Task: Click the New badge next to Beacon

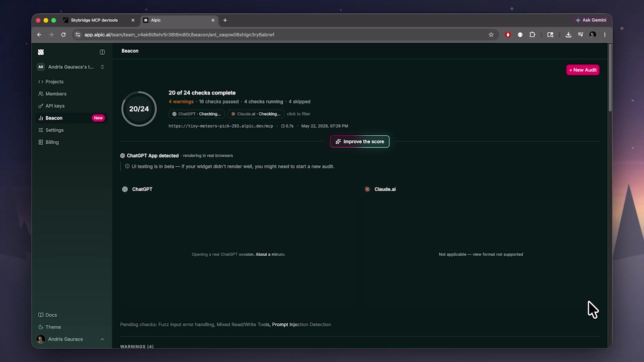Action: (98, 118)
